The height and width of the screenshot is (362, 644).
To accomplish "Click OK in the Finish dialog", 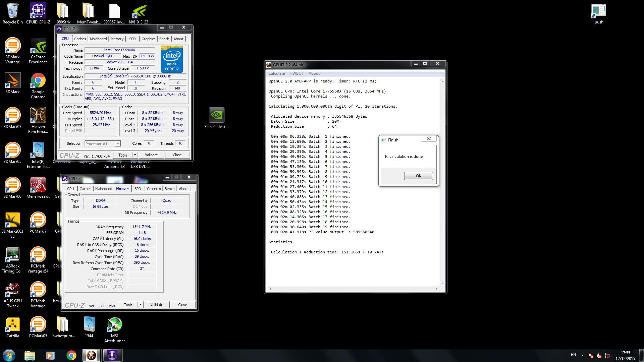I will [x=418, y=176].
